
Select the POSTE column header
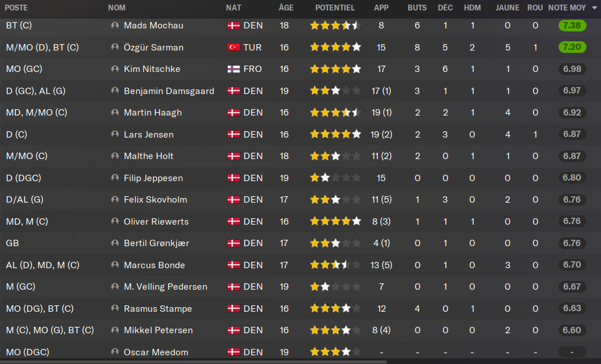point(16,8)
